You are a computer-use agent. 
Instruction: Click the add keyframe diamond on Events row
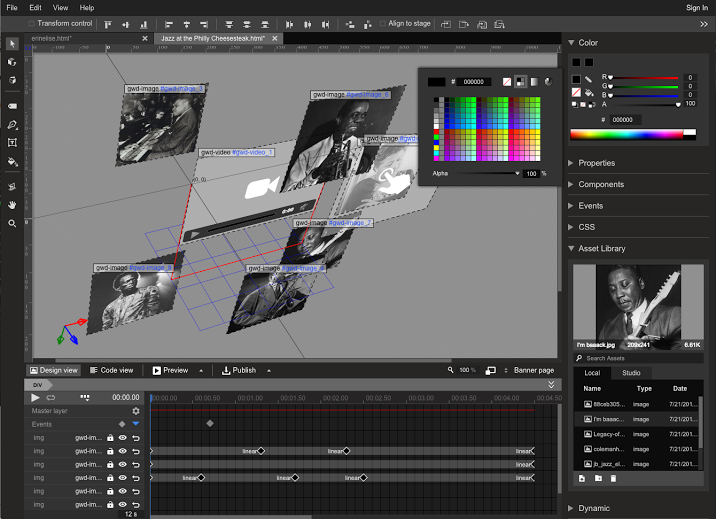pyautogui.click(x=122, y=424)
